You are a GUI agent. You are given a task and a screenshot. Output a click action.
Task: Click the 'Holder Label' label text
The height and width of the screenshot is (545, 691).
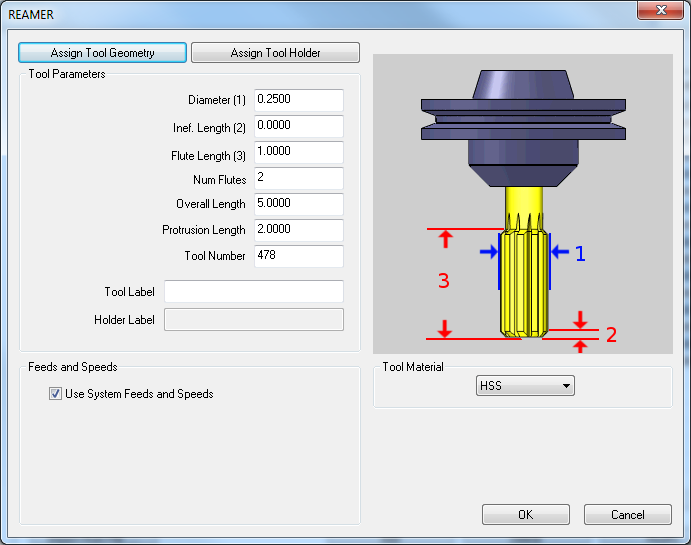click(x=124, y=320)
